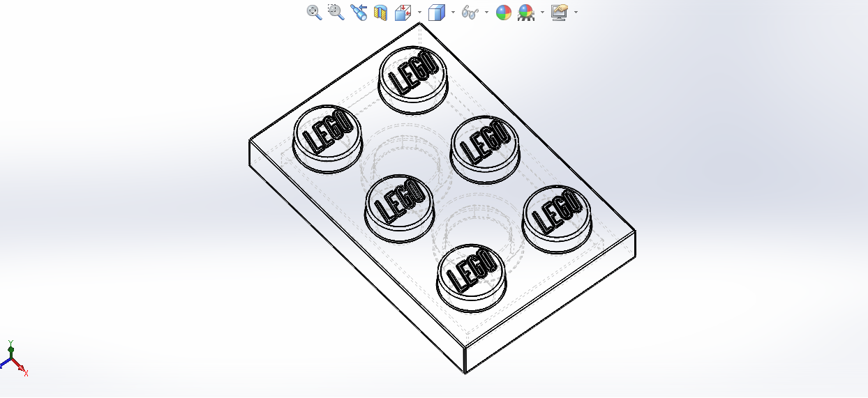Expand the Display Style dropdown arrow
The image size is (868, 398).
453,12
